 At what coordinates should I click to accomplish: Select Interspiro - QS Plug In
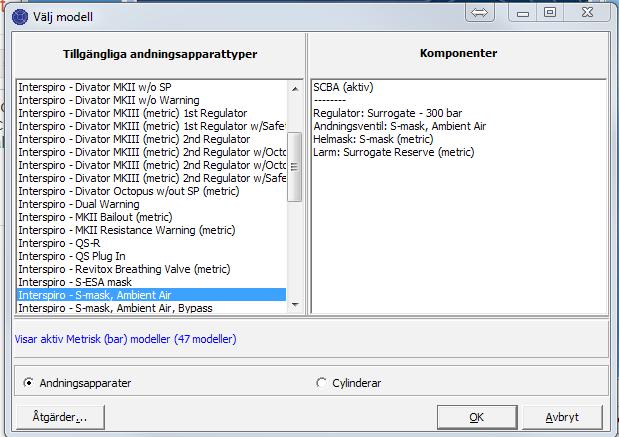tap(152, 256)
